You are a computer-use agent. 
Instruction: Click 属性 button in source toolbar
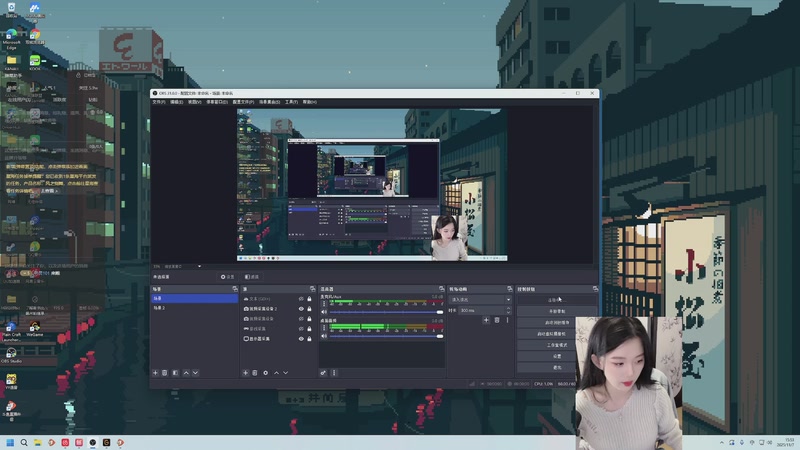pyautogui.click(x=228, y=277)
